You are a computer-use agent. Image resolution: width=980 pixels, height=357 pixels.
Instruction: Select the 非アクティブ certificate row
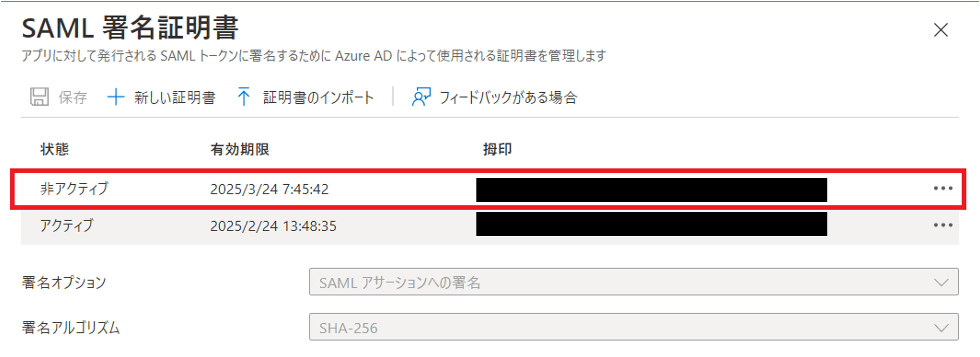[488, 189]
